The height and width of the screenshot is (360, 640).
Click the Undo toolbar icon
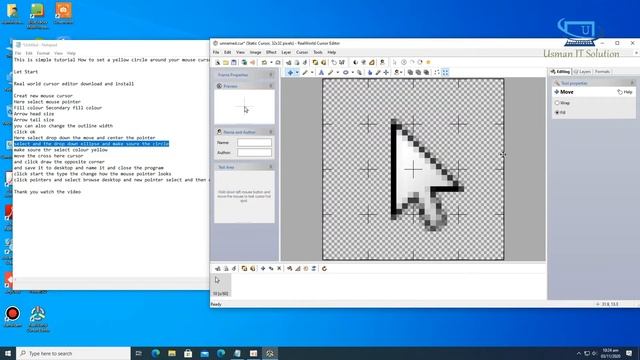pos(264,62)
